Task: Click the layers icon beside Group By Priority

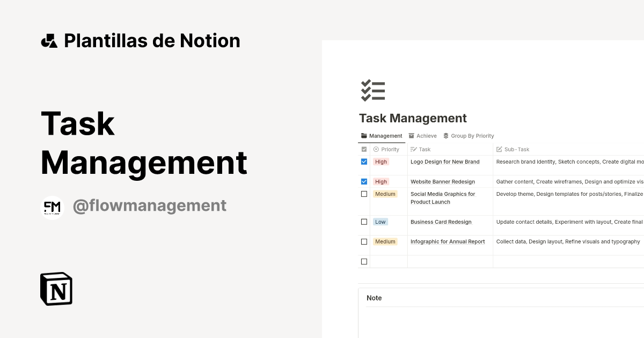Action: coord(447,136)
